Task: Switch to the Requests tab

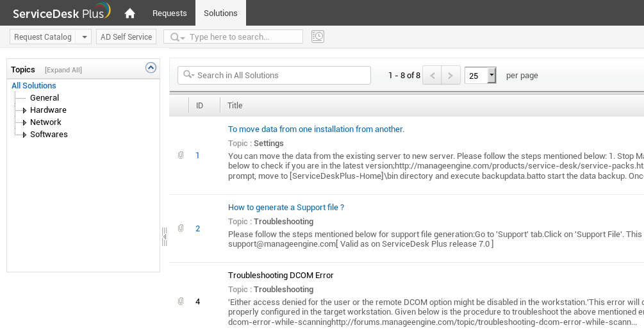Action: [x=170, y=13]
